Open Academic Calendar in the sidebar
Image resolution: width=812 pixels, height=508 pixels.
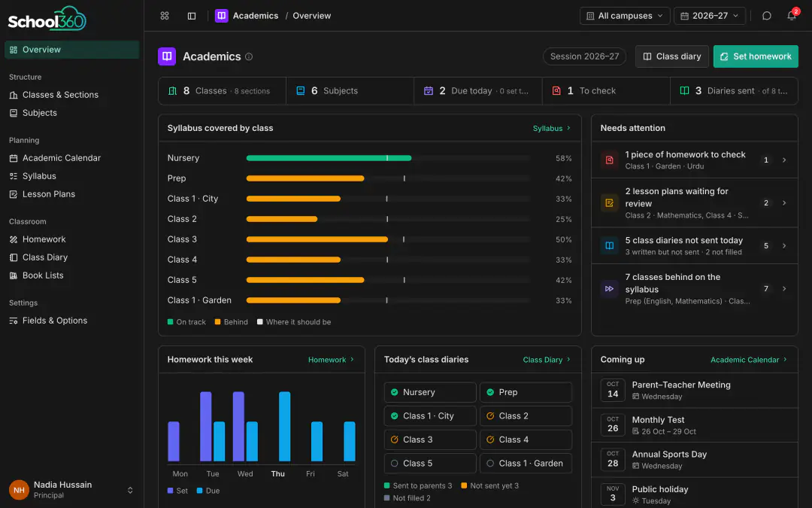(72, 158)
